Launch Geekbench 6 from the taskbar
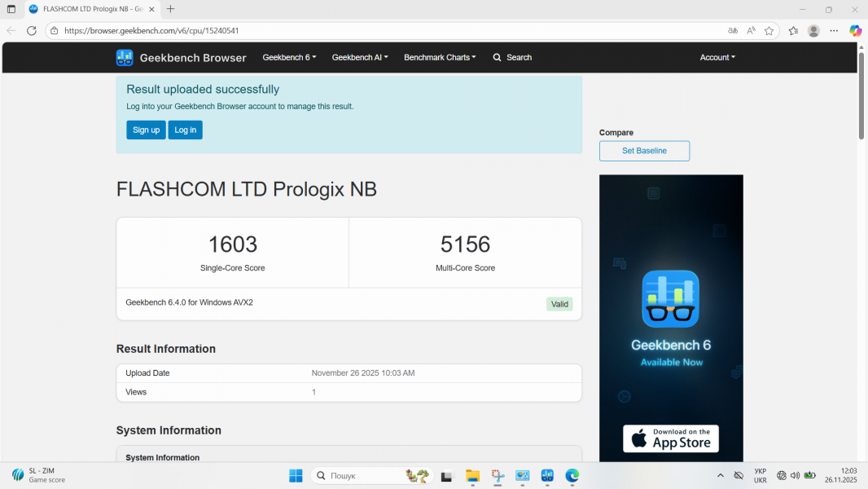Image resolution: width=868 pixels, height=489 pixels. click(546, 476)
